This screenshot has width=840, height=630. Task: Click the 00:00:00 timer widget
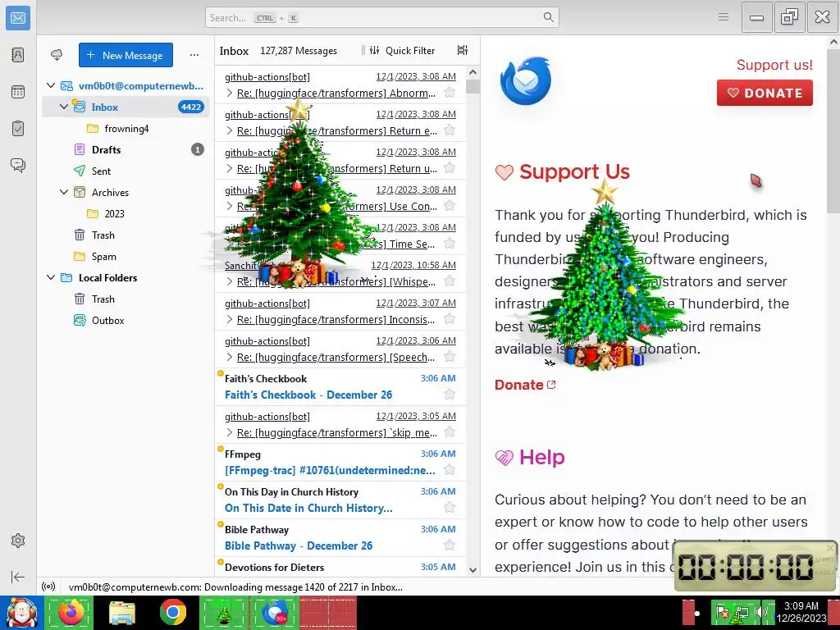(755, 566)
